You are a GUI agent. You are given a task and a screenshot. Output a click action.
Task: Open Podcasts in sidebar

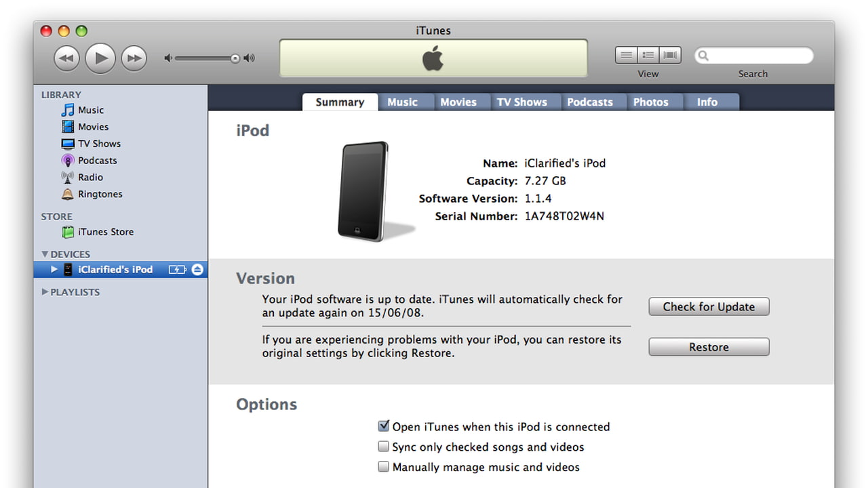pos(89,161)
